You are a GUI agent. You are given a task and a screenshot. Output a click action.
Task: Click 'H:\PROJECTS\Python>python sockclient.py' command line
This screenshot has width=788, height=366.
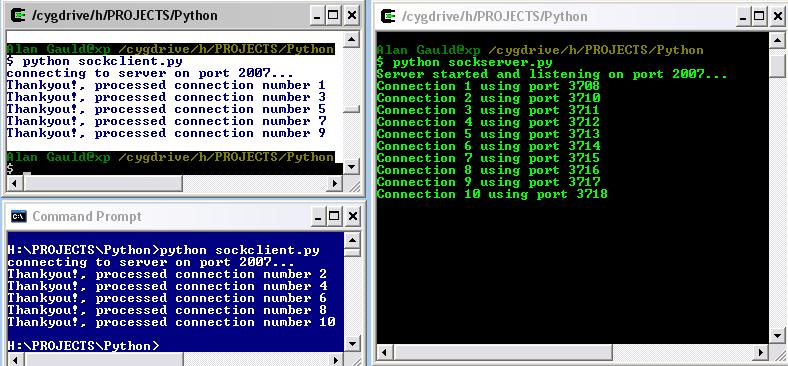(163, 250)
